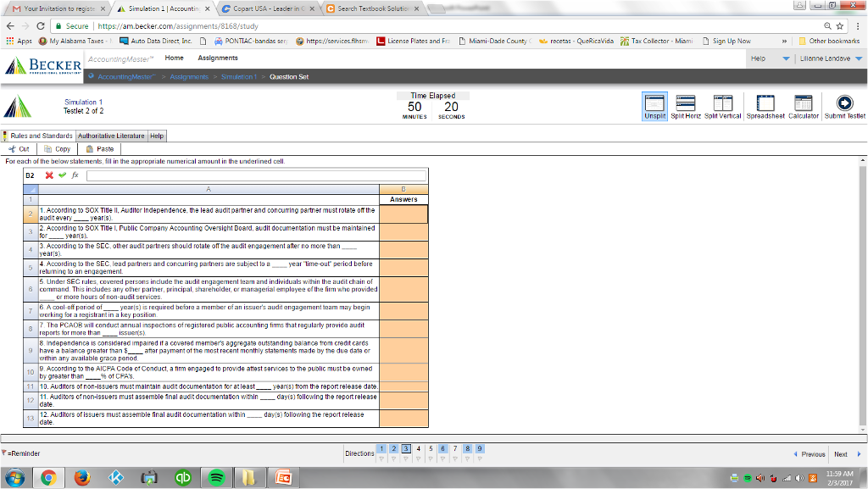
Task: Open Chrome from the taskbar
Action: click(x=48, y=477)
